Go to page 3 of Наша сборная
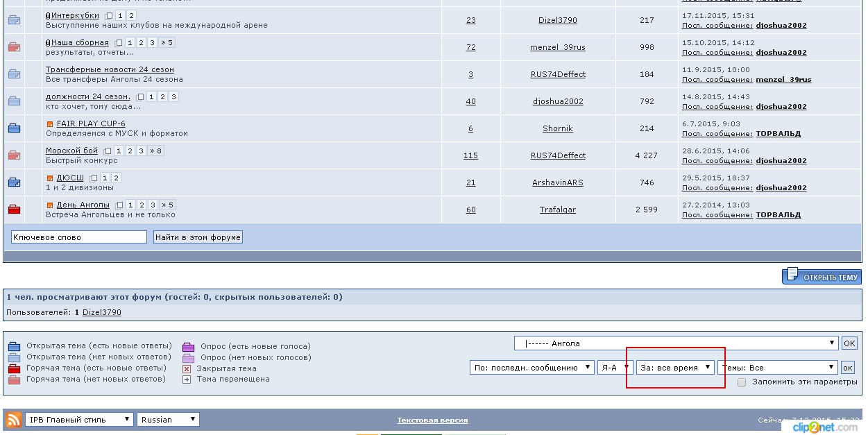The width and height of the screenshot is (868, 435). click(x=152, y=43)
